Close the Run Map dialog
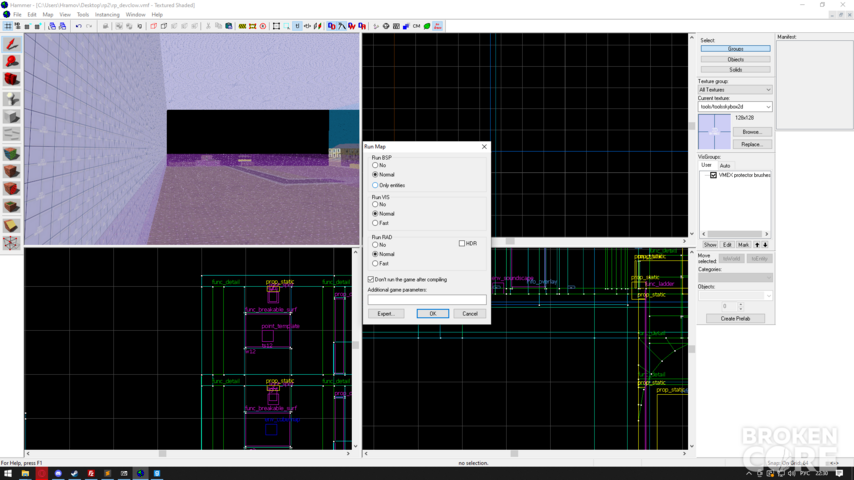This screenshot has width=854, height=480. click(484, 147)
